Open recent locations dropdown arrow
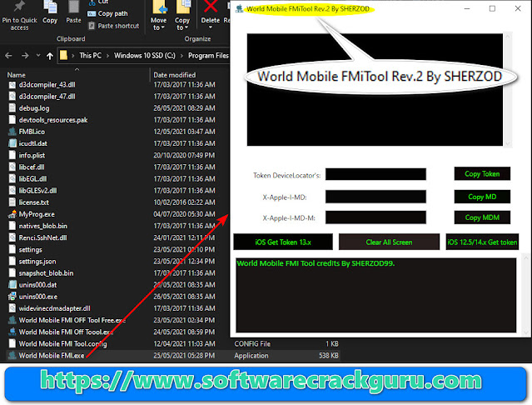 [x=38, y=55]
